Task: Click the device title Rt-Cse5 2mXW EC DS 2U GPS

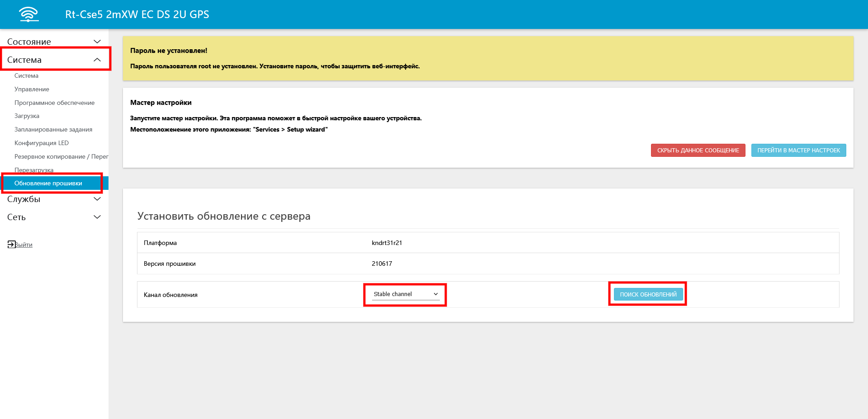Action: tap(137, 14)
